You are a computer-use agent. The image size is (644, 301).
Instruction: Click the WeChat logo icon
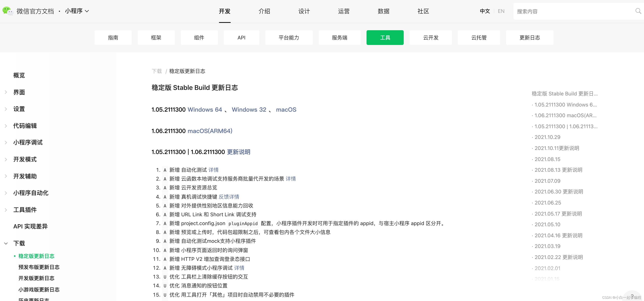click(x=8, y=11)
